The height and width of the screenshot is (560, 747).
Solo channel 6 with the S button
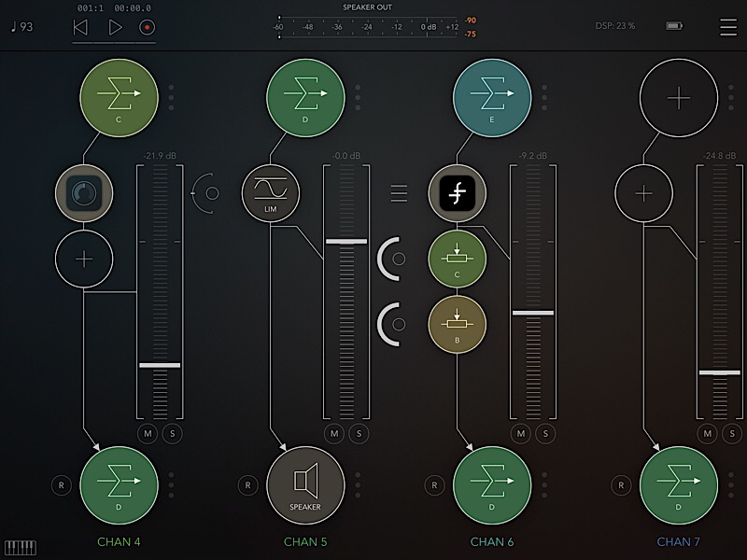pyautogui.click(x=545, y=433)
